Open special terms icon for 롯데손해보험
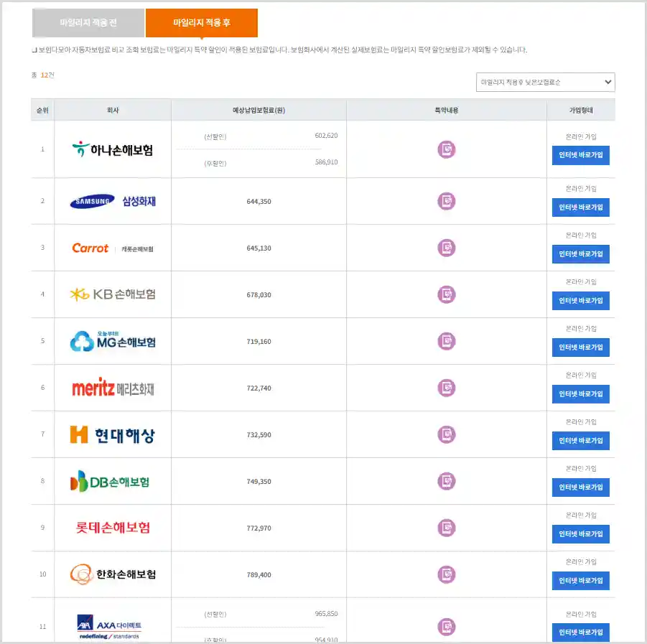 pyautogui.click(x=447, y=528)
